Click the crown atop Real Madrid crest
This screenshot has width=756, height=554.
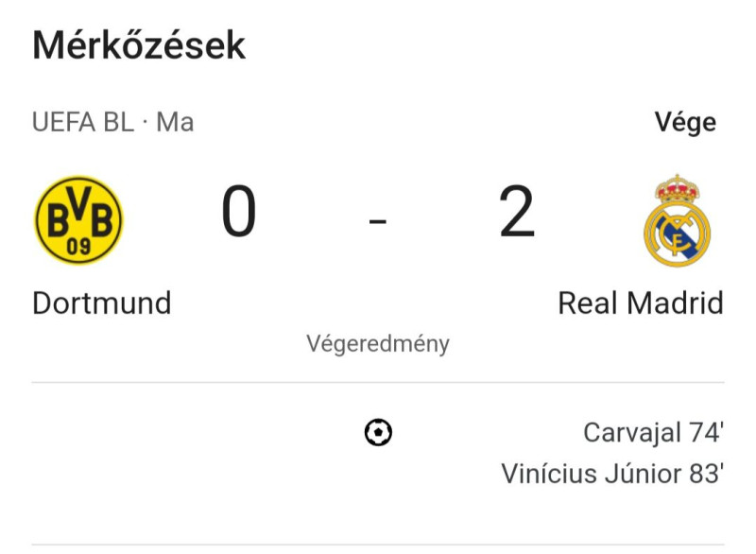(677, 188)
